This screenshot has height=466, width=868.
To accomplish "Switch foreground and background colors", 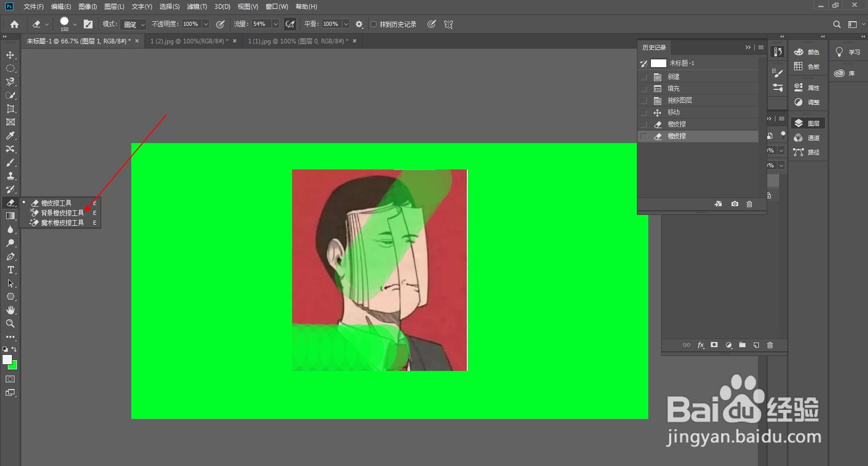I will click(x=14, y=349).
